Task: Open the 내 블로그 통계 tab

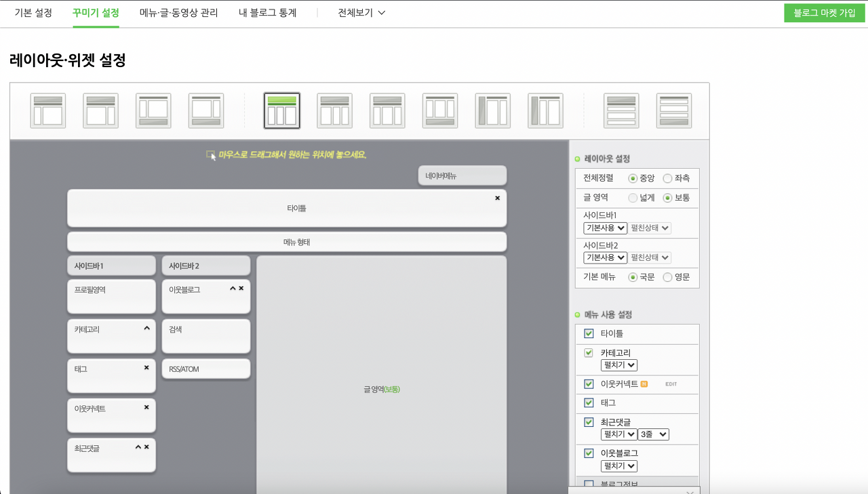Action: [x=268, y=13]
